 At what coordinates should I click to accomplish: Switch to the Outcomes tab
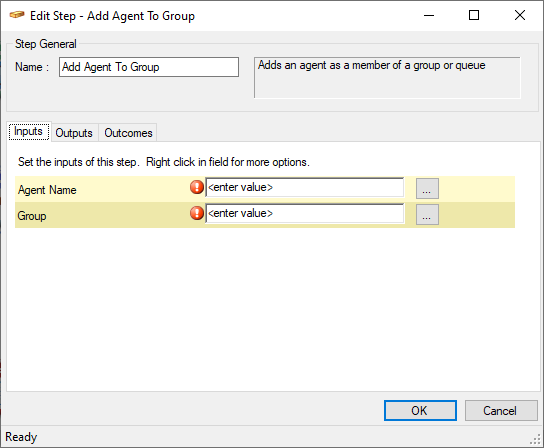click(128, 133)
